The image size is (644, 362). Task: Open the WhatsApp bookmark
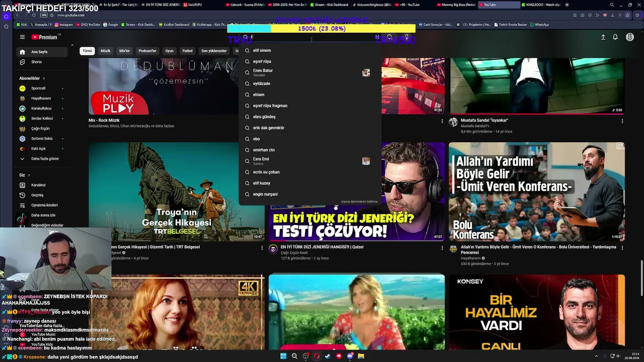[539, 25]
